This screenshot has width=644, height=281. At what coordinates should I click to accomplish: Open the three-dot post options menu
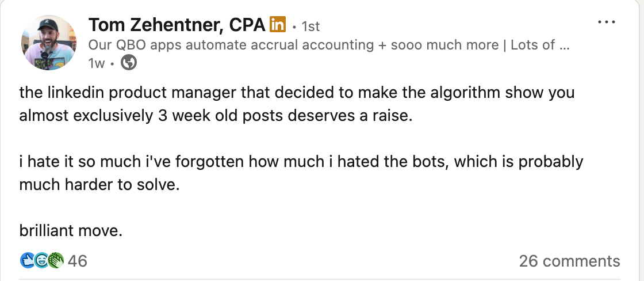click(x=607, y=22)
